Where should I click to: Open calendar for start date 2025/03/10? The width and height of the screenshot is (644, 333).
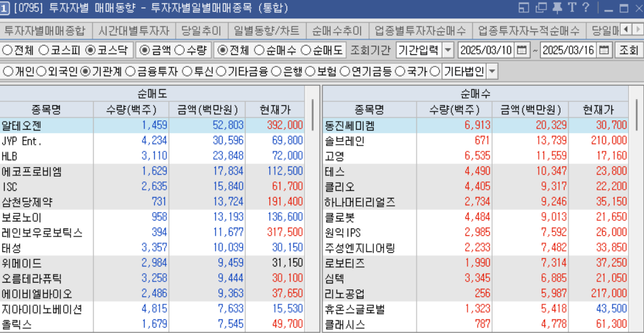(x=521, y=50)
